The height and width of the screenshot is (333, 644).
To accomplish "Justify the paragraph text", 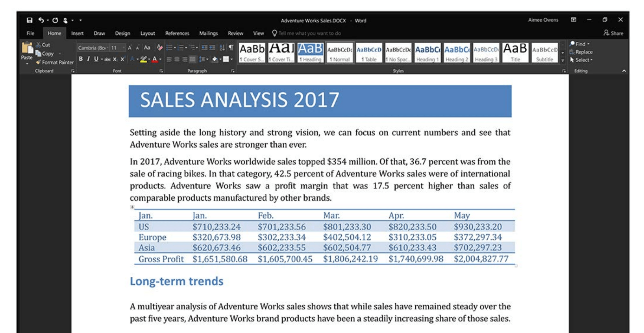I will (192, 59).
